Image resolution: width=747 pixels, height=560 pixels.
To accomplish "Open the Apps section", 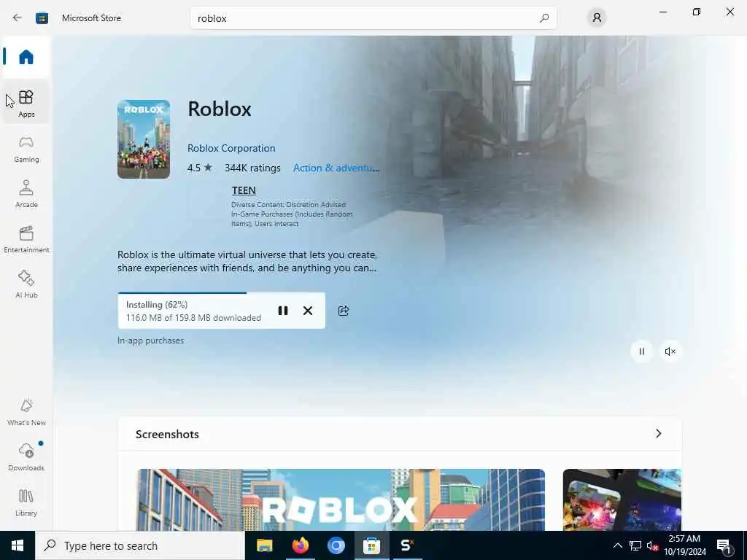I will [x=26, y=104].
